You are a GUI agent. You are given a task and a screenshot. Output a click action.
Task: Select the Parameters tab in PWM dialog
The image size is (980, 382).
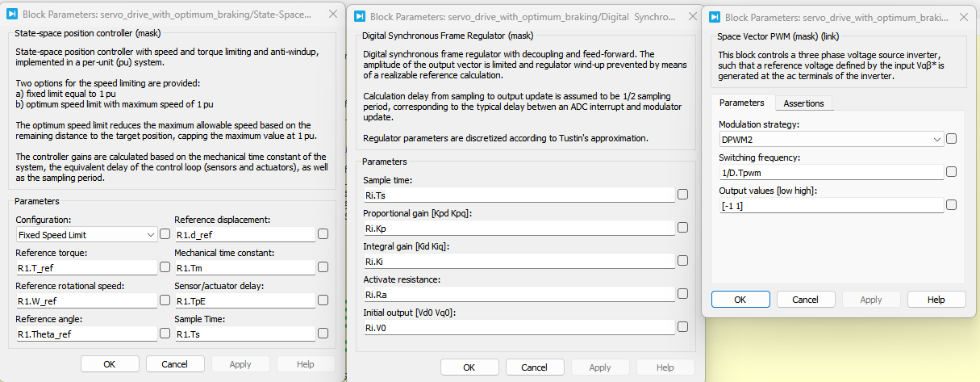click(742, 103)
